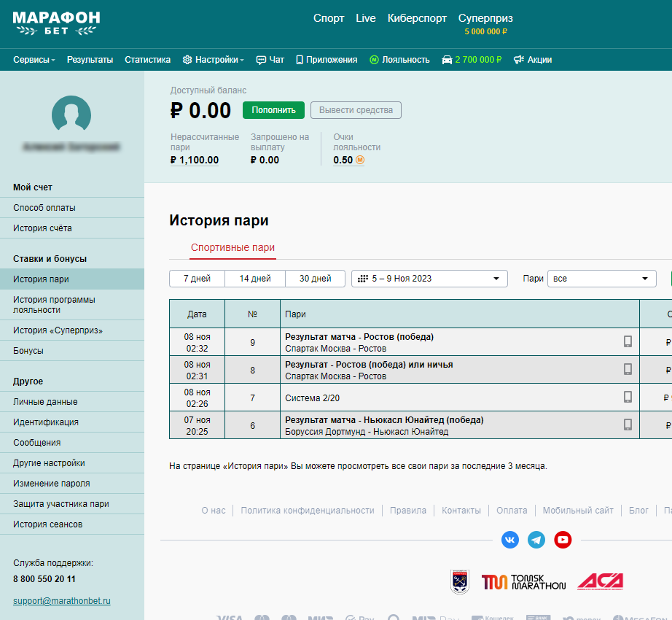Open the Мобильный сайт footer link

coord(578,511)
